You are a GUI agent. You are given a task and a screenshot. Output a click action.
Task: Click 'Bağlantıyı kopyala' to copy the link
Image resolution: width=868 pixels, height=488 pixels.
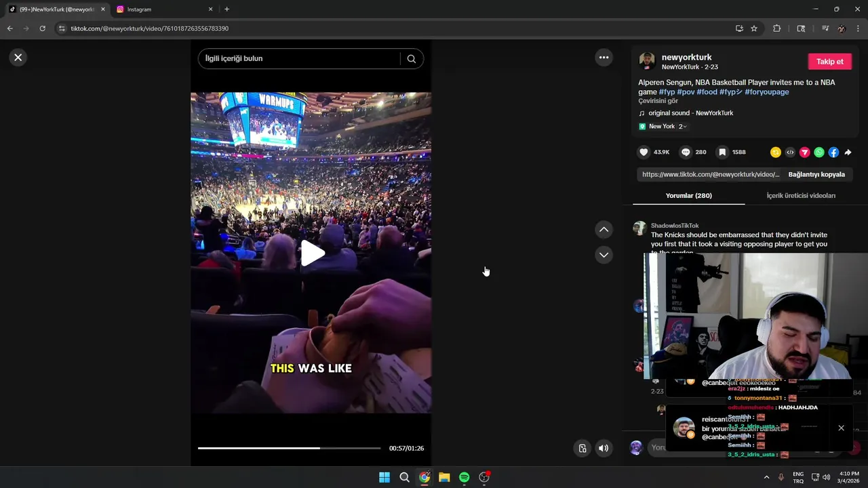[816, 174]
